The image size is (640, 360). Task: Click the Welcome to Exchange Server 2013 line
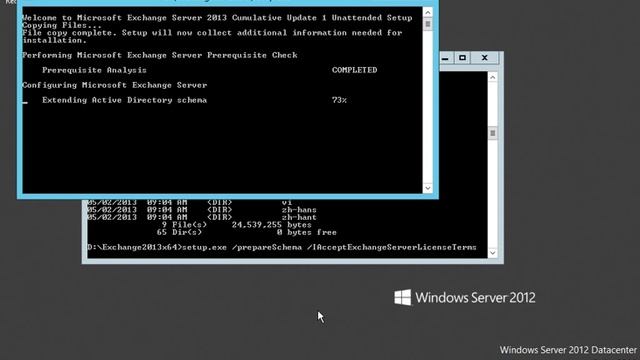click(217, 18)
